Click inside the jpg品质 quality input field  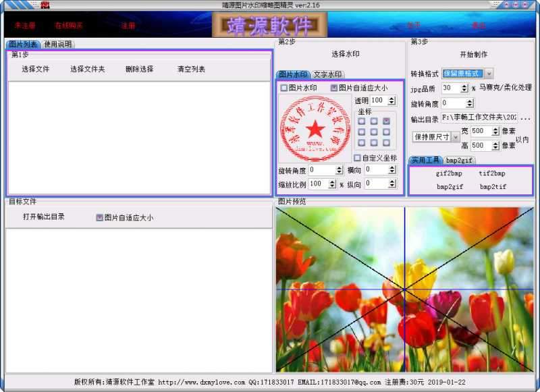[449, 88]
